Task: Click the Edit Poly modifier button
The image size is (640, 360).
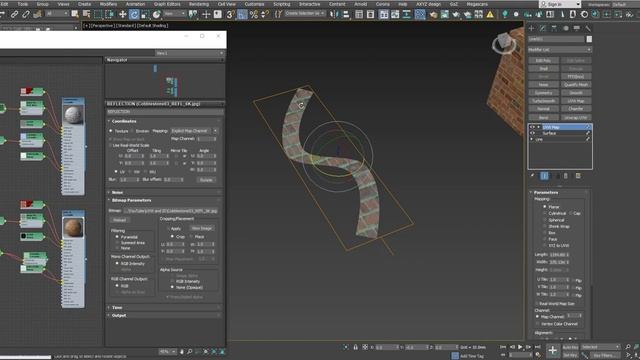Action: 543,60
